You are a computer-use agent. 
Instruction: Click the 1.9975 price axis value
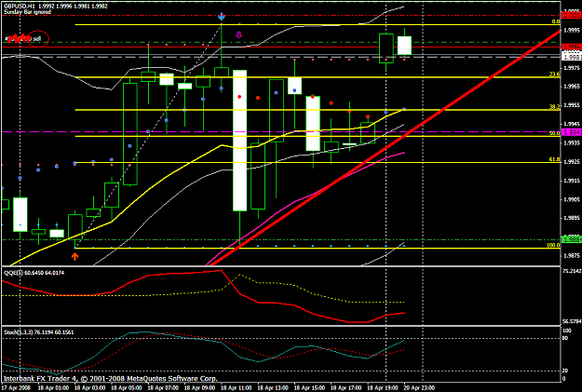[572, 68]
